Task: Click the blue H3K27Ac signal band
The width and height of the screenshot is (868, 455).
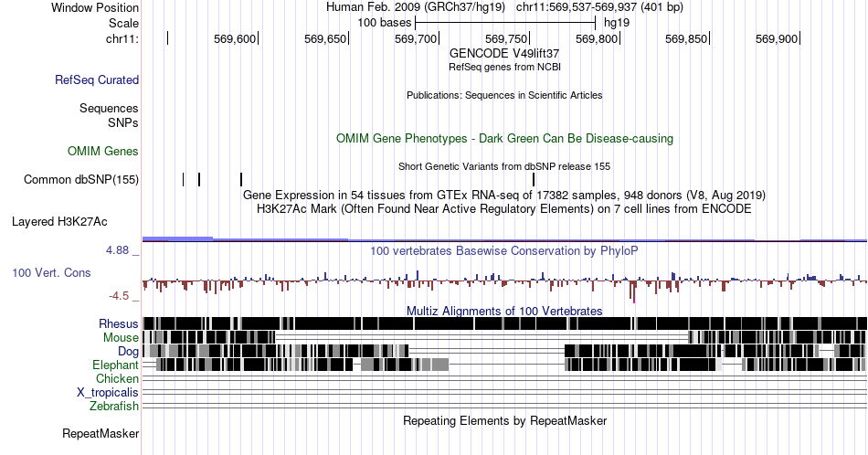Action: click(504, 239)
